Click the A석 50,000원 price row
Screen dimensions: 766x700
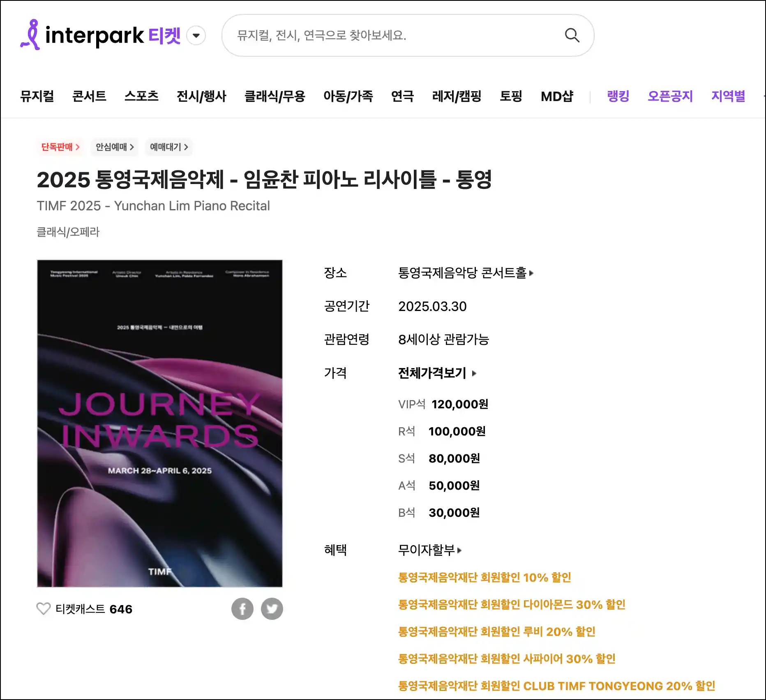coord(439,486)
